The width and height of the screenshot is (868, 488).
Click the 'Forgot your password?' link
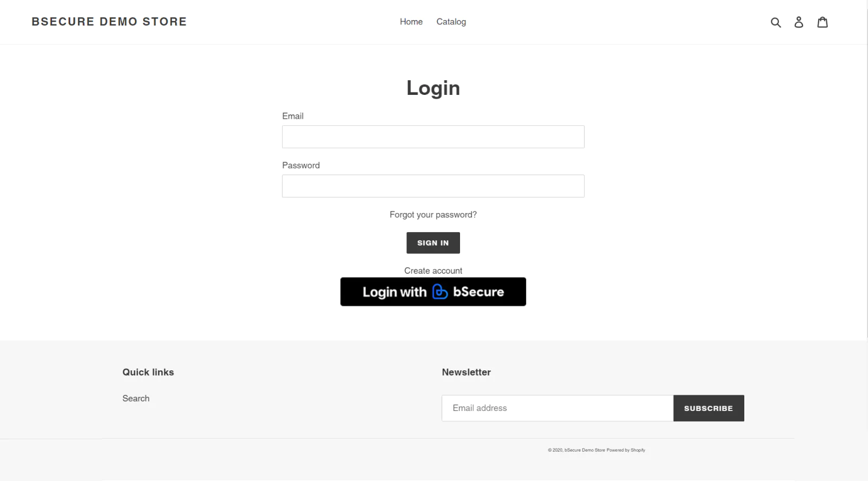[x=433, y=215]
